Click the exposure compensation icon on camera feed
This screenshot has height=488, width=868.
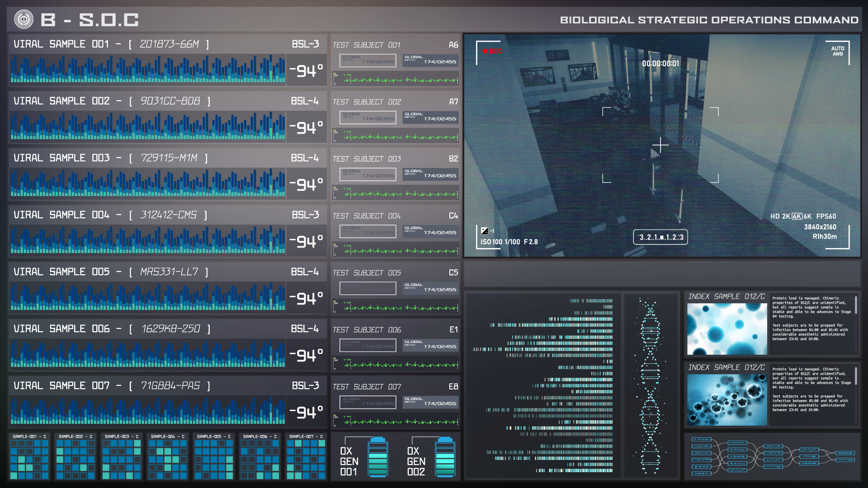click(485, 231)
